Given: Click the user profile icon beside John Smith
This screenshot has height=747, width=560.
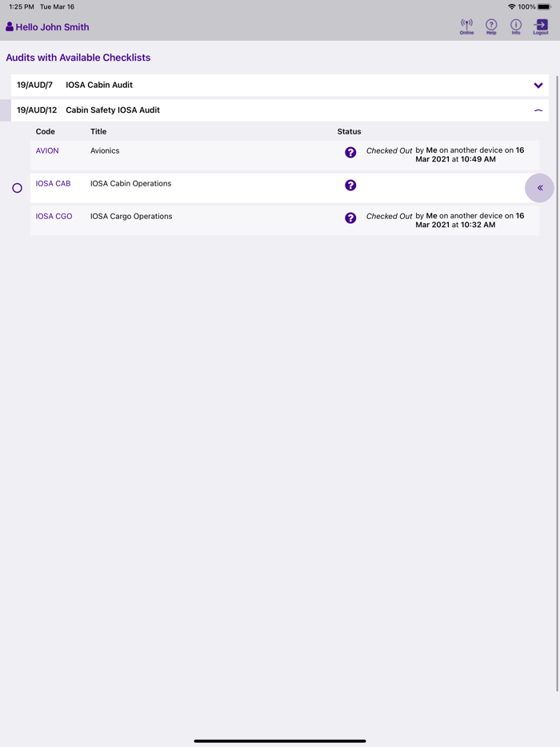Looking at the screenshot, I should tap(7, 26).
